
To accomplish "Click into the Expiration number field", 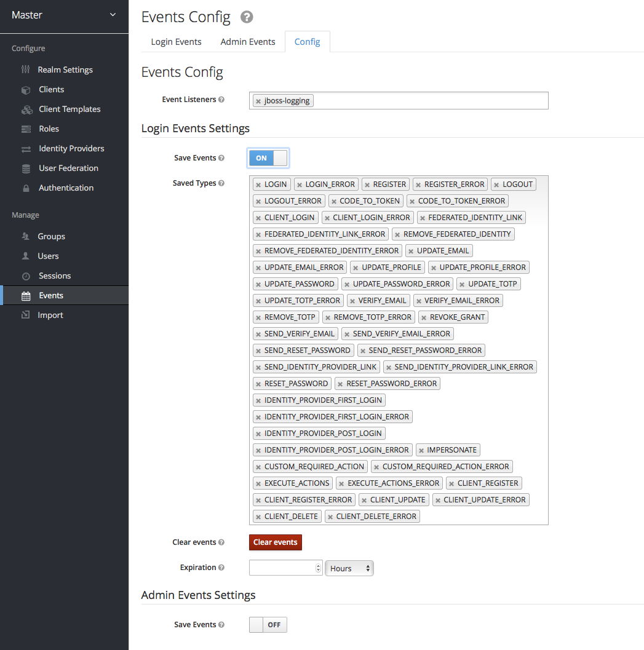I will click(x=282, y=568).
